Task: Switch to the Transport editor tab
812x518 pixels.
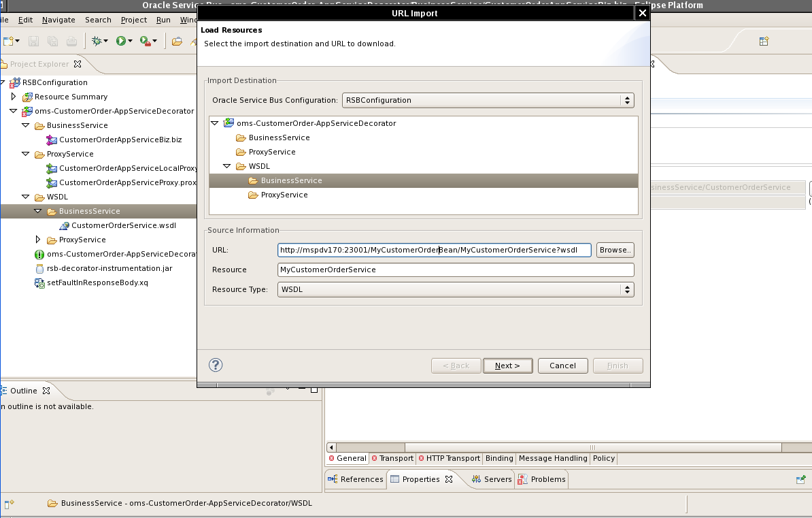Action: (x=392, y=458)
